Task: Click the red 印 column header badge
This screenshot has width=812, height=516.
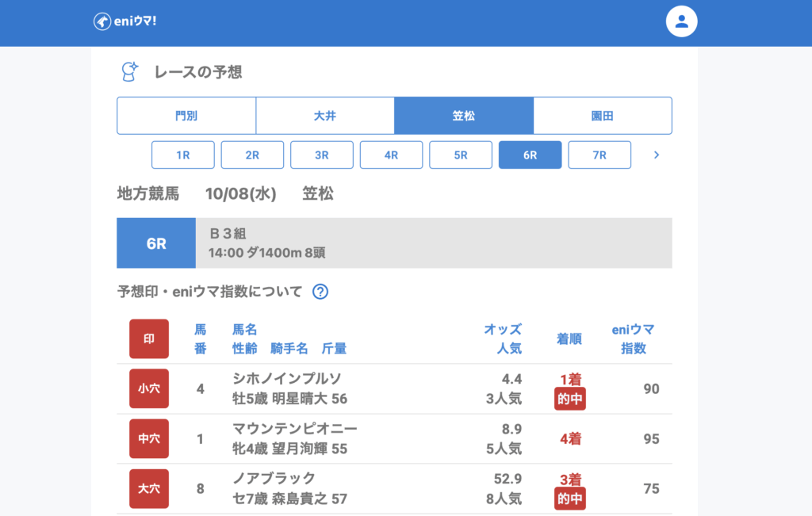Action: click(x=149, y=338)
